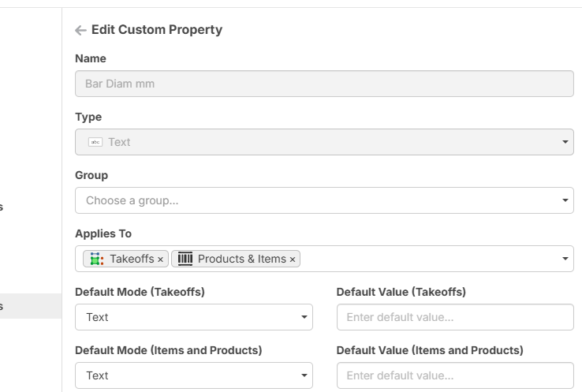Click the Choose a group placeholder text
The width and height of the screenshot is (582, 392).
click(x=132, y=200)
